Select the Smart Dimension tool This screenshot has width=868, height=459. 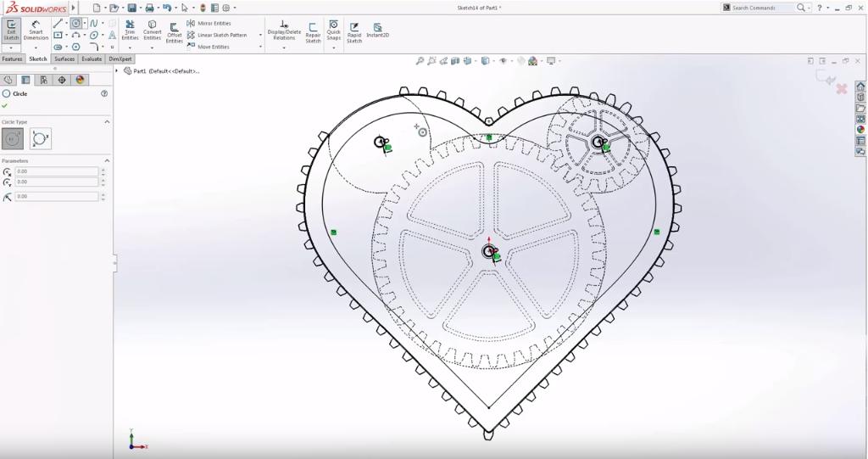(36, 31)
